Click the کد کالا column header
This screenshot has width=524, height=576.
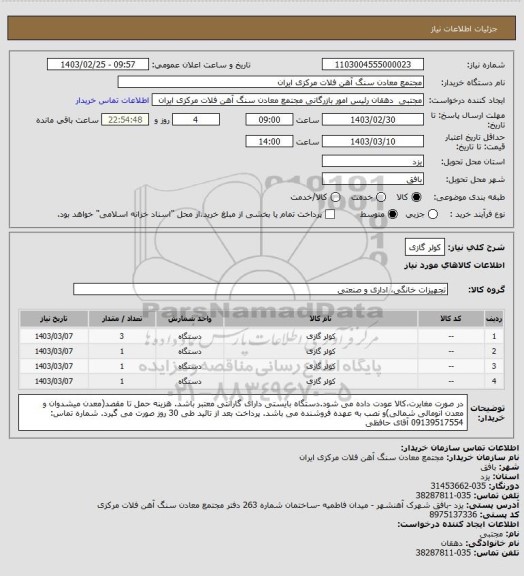point(451,319)
